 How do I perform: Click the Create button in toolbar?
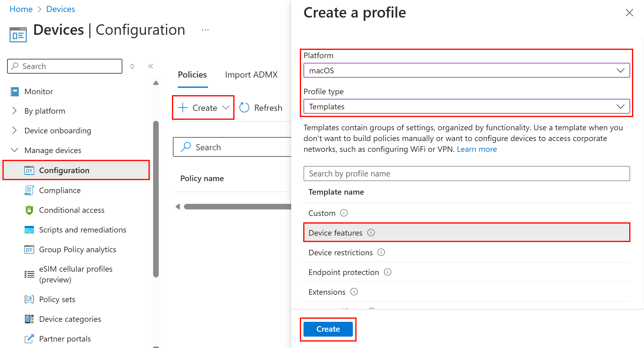(x=204, y=108)
